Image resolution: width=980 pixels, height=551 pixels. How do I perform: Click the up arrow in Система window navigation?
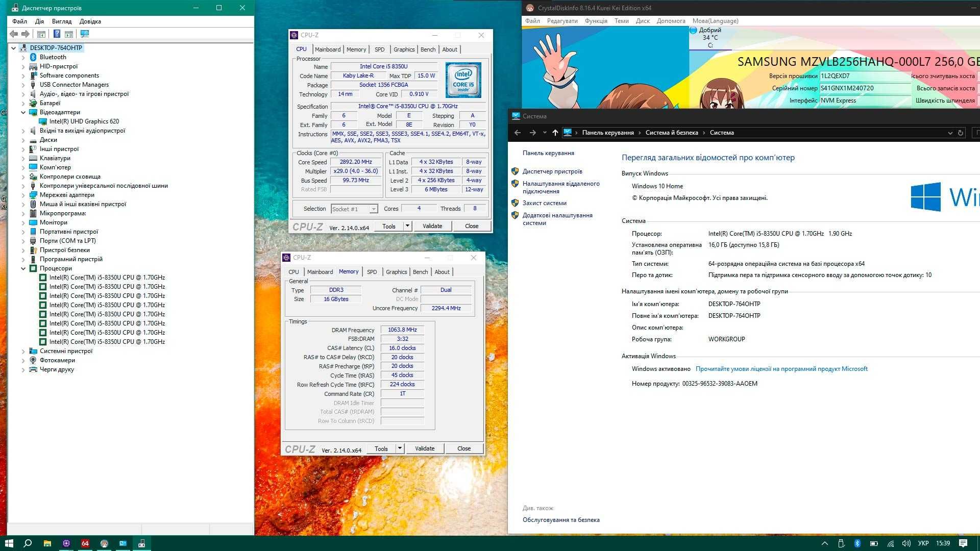tap(555, 133)
